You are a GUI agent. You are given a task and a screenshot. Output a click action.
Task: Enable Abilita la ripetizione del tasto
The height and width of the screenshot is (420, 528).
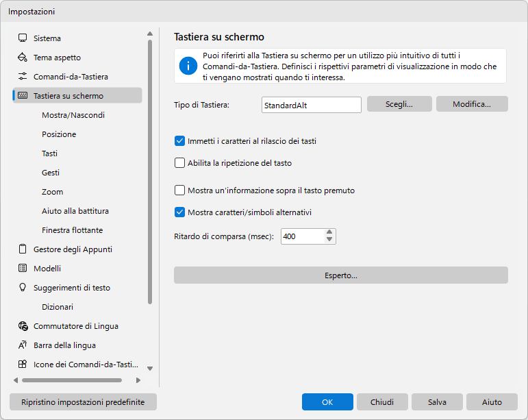179,162
